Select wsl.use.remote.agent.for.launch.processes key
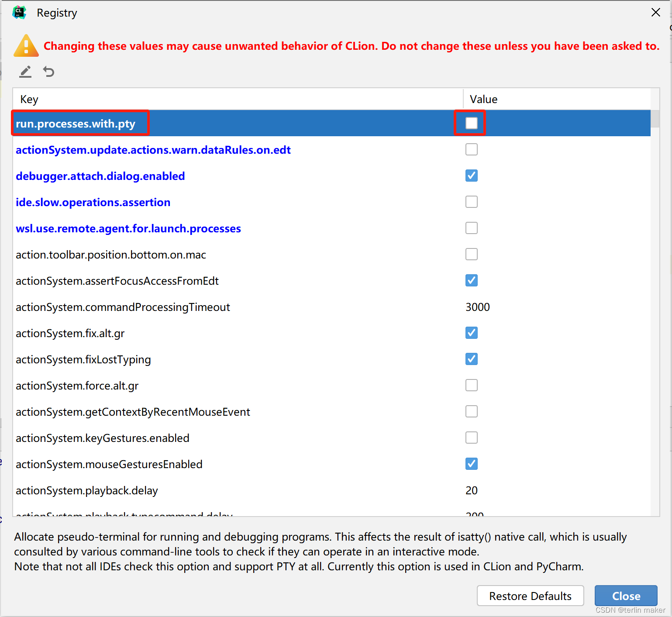The height and width of the screenshot is (617, 672). tap(128, 228)
